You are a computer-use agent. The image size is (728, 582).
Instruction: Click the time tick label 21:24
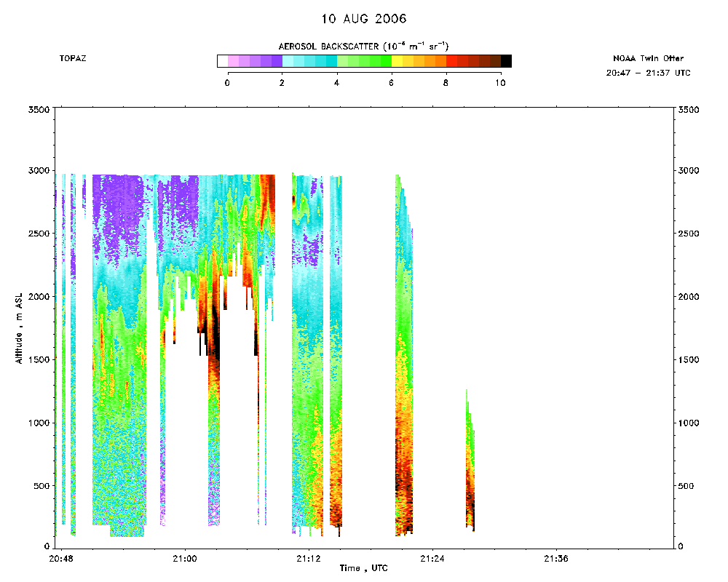[432, 559]
